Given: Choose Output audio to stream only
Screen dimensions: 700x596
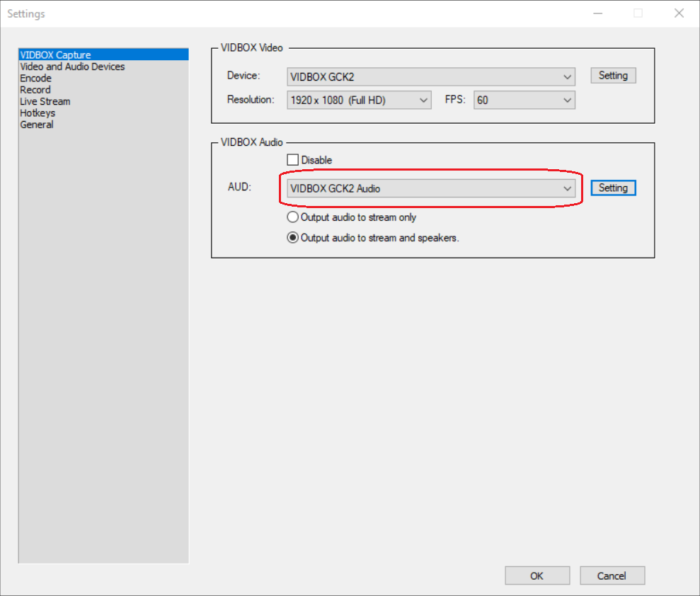Looking at the screenshot, I should [292, 217].
